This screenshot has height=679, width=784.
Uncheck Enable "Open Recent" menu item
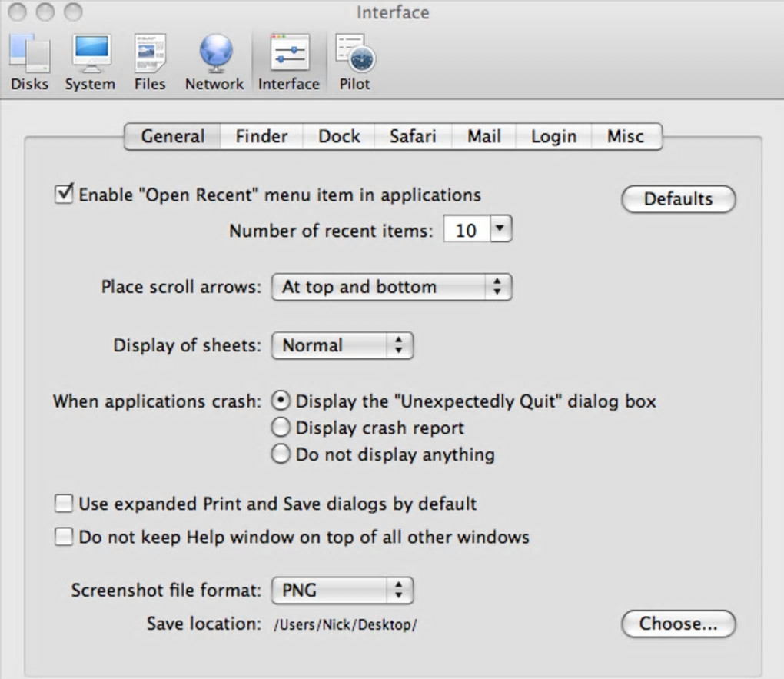[64, 194]
